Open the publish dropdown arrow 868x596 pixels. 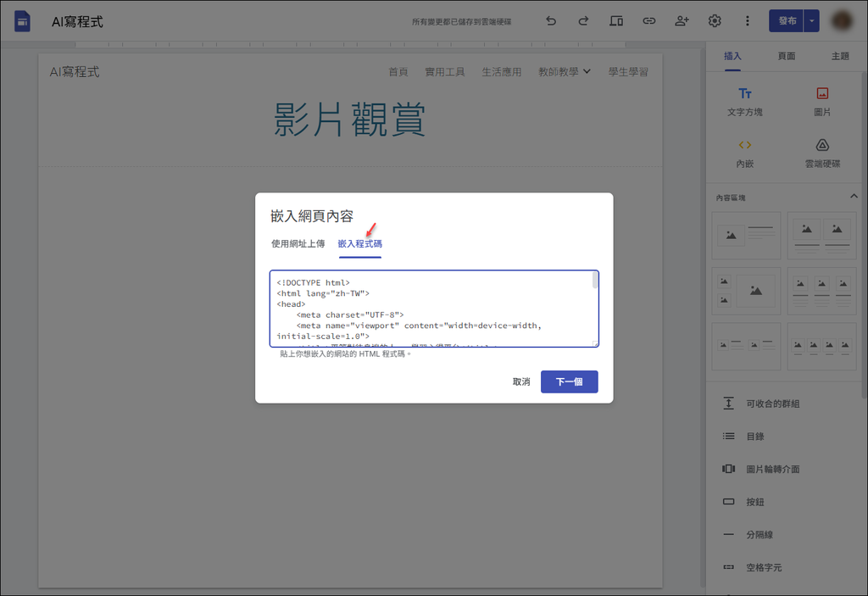(x=811, y=21)
